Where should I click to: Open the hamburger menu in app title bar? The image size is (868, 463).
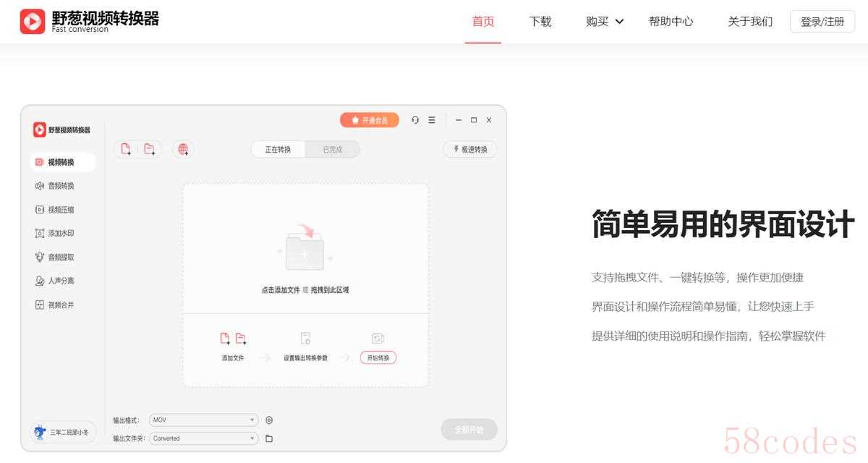432,120
